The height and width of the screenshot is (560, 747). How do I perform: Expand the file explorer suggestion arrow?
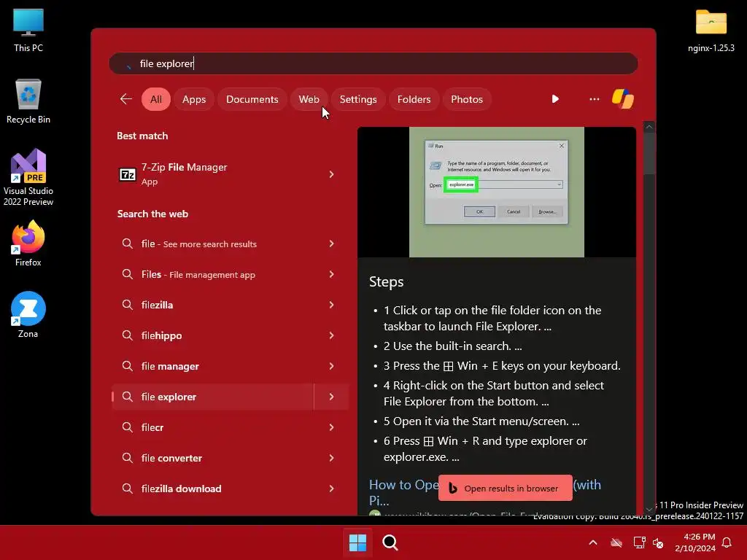click(332, 397)
